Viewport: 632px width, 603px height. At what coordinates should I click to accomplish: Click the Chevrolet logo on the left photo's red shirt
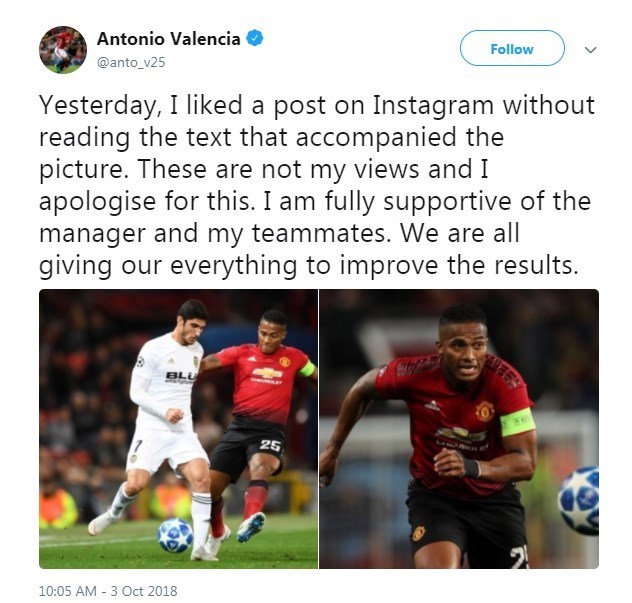tap(268, 374)
